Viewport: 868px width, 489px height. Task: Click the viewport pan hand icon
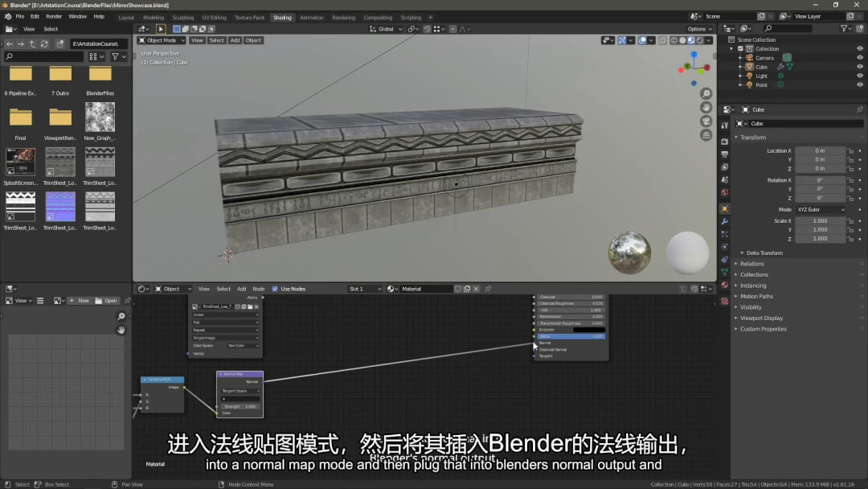[706, 108]
